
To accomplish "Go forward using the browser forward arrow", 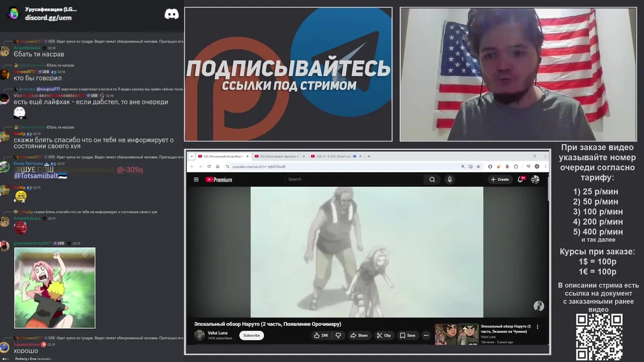I will point(200,166).
